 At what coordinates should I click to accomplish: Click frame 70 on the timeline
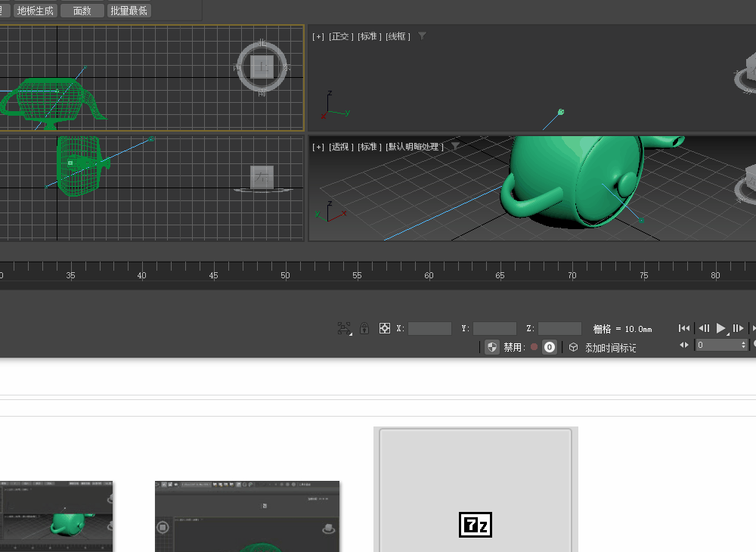pos(572,275)
